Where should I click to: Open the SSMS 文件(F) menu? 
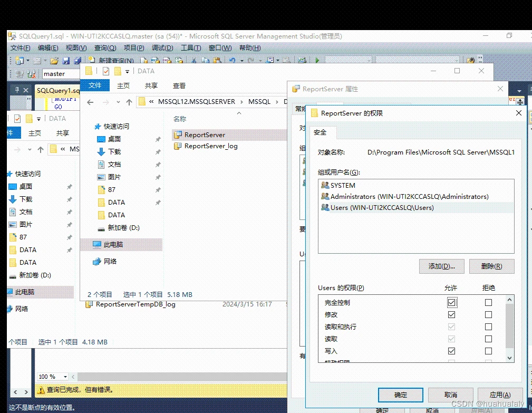pos(21,48)
